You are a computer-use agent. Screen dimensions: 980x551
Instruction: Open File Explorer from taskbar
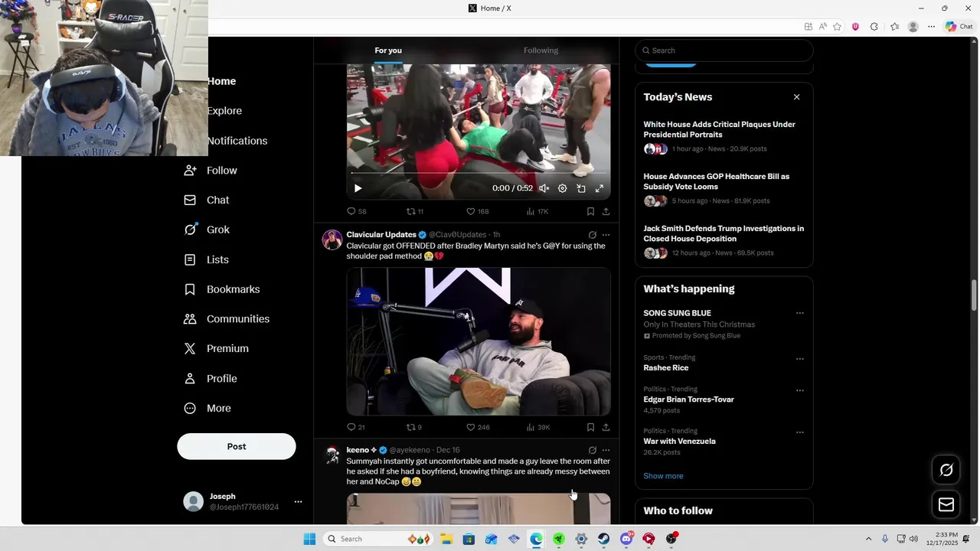(x=446, y=539)
